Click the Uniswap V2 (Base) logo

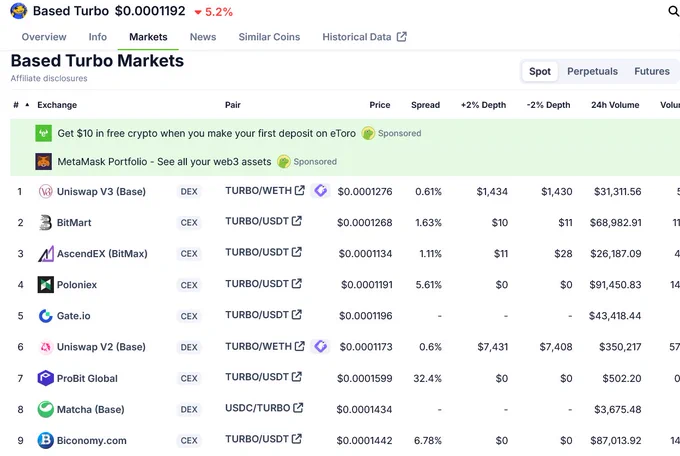click(x=46, y=347)
